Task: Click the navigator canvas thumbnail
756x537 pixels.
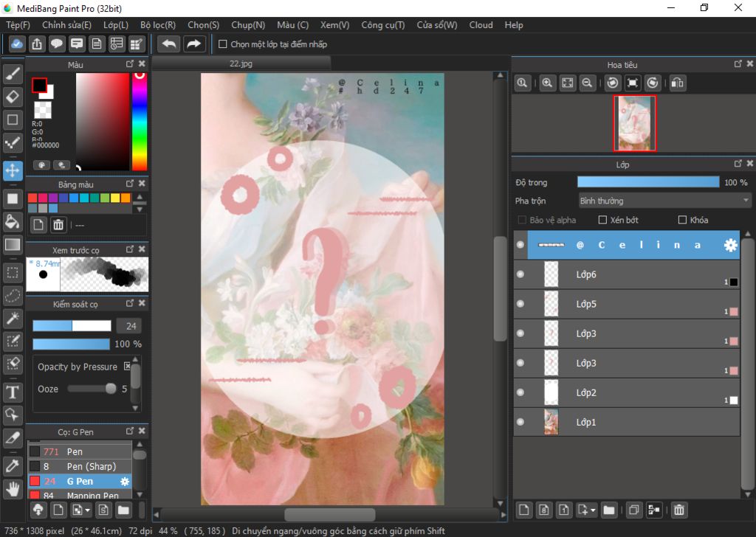Action: [634, 123]
